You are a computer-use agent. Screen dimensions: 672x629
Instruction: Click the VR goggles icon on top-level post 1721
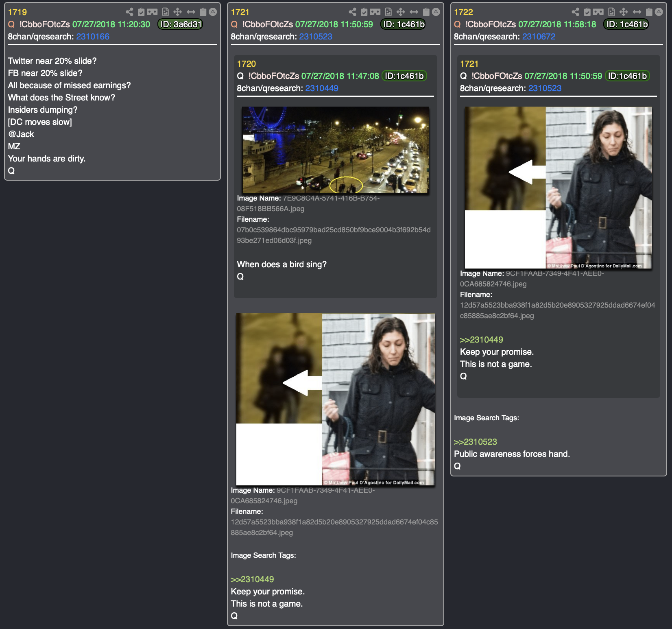375,12
